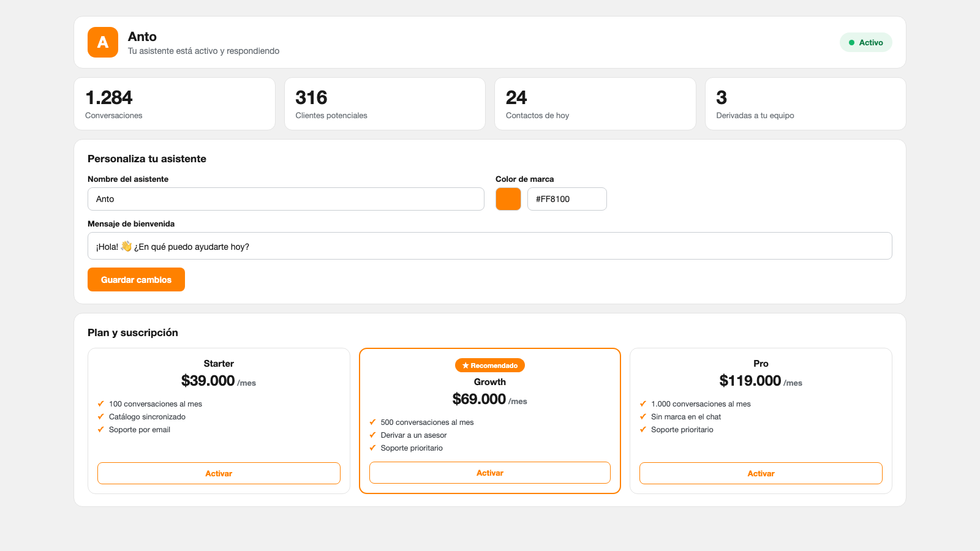Viewport: 980px width, 551px height.
Task: Open the 316 Clientes potenciales card
Action: (x=385, y=104)
